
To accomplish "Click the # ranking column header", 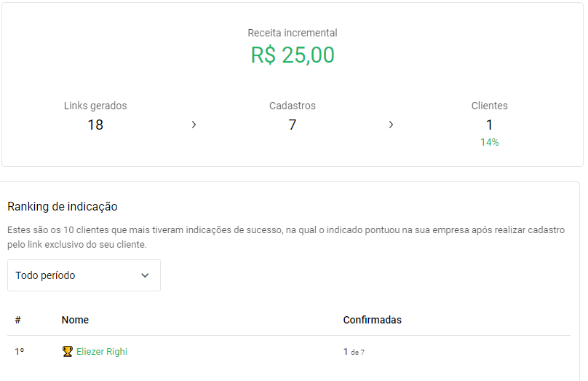I will (x=17, y=320).
